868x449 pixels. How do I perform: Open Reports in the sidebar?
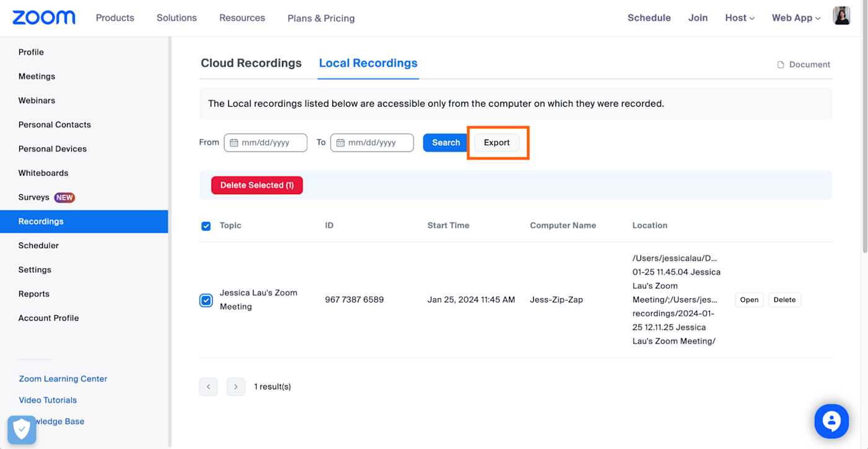(34, 294)
